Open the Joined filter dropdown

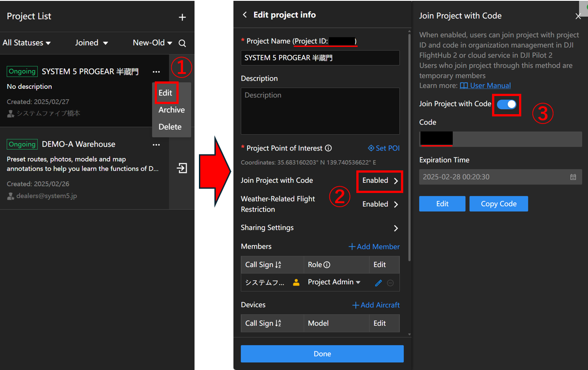tap(92, 43)
